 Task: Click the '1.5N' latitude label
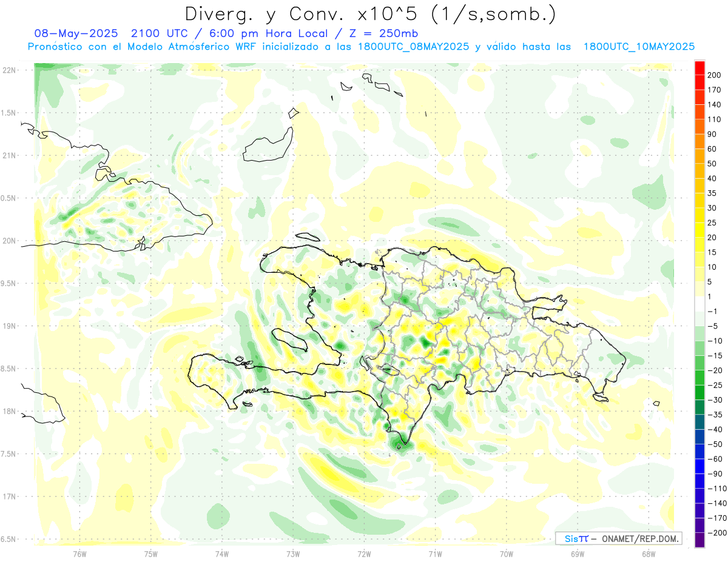[x=9, y=113]
